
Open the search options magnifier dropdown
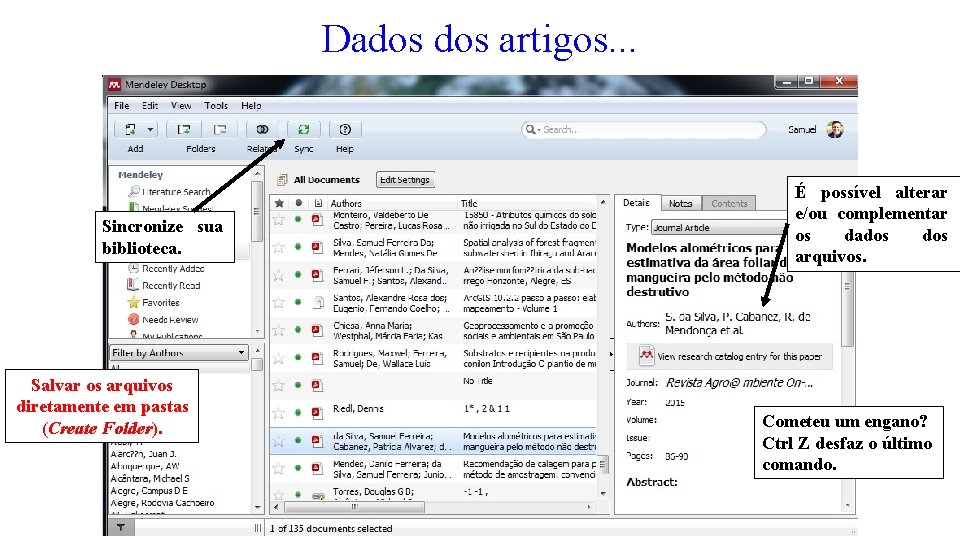[x=532, y=129]
